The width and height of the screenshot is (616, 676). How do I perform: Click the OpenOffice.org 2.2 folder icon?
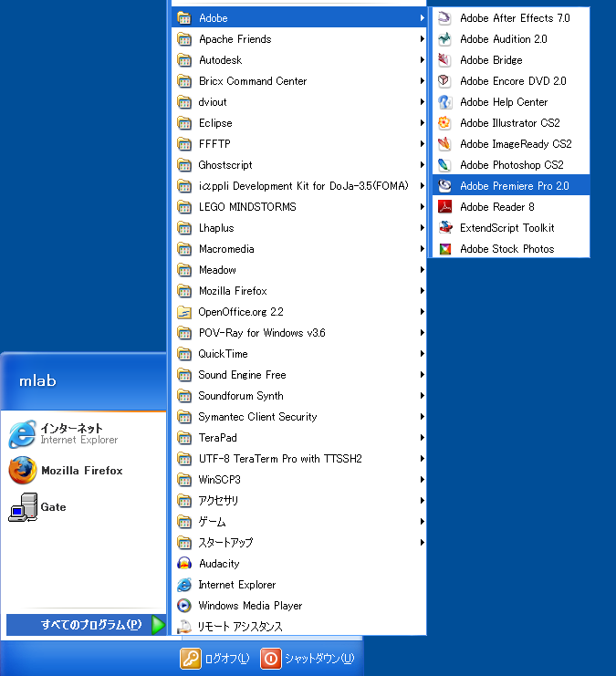point(184,312)
